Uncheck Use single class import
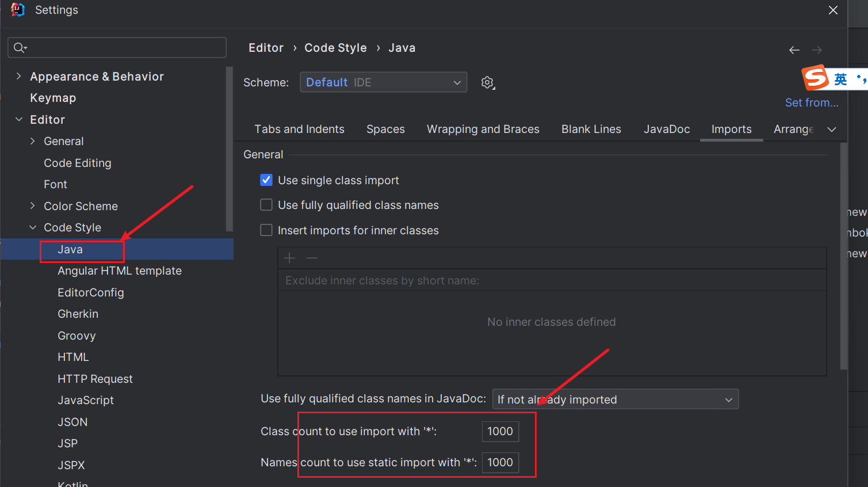Screen dimensions: 868x487 click(x=266, y=180)
